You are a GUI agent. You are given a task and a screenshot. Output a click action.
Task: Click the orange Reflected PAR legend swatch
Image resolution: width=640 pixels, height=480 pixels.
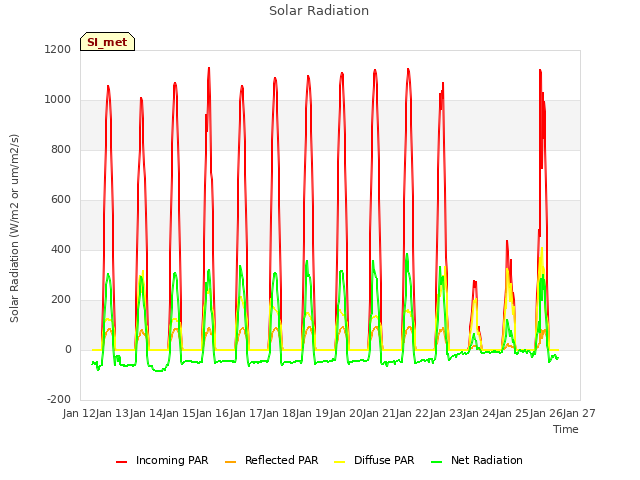(x=231, y=462)
